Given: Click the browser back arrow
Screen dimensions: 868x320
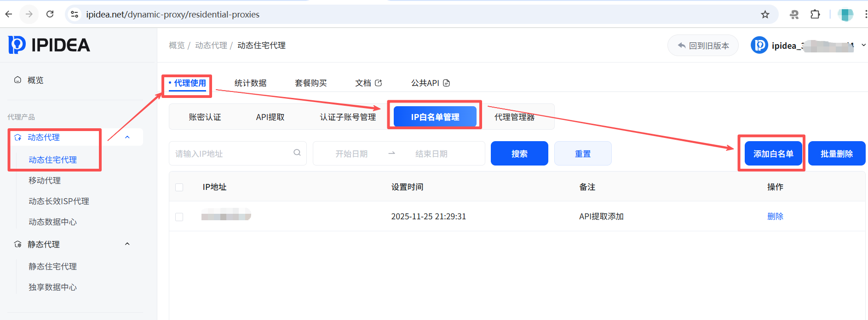Looking at the screenshot, I should click(x=9, y=14).
